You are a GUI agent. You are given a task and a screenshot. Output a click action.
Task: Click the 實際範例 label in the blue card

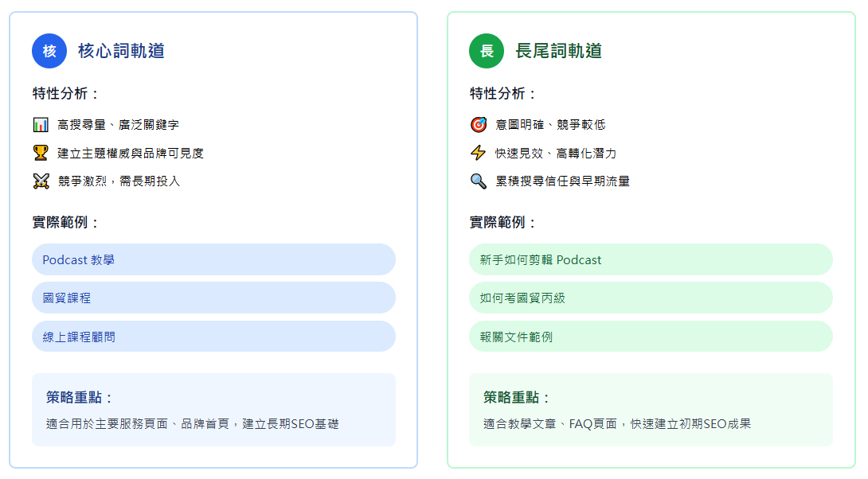[66, 223]
